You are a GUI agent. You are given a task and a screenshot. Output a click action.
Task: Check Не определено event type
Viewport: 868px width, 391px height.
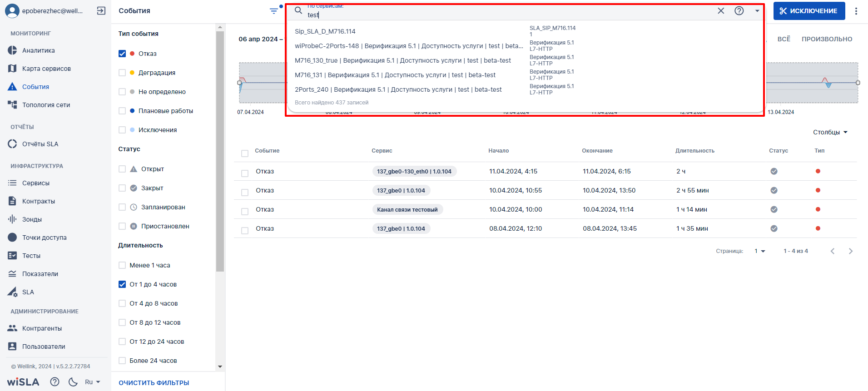(122, 92)
